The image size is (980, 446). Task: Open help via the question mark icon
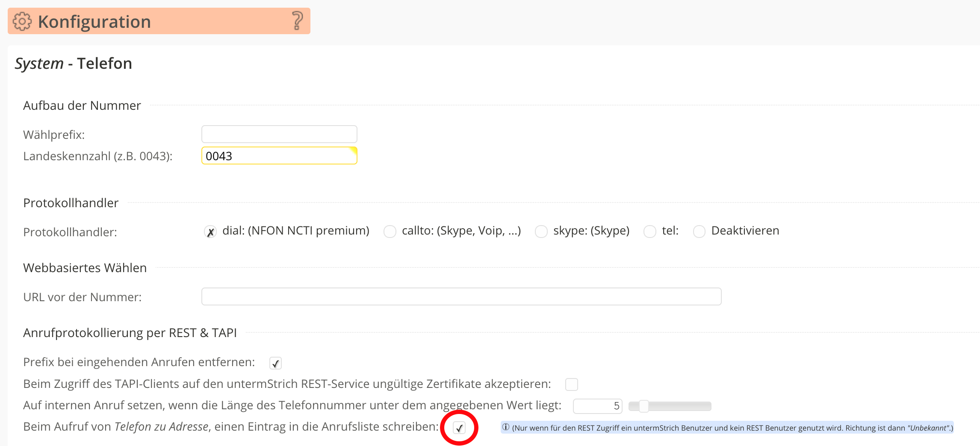click(x=297, y=21)
